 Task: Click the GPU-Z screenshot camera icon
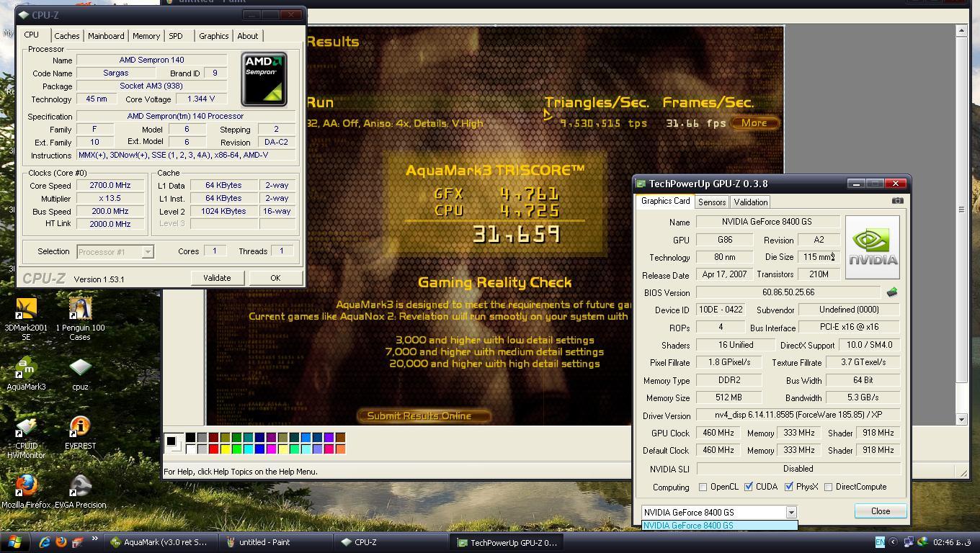pos(897,201)
